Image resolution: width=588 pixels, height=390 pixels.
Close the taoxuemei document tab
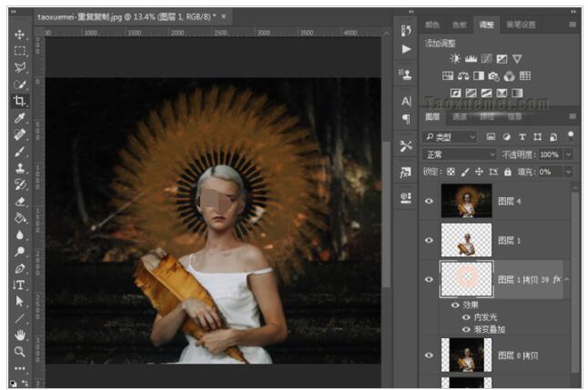[x=225, y=16]
